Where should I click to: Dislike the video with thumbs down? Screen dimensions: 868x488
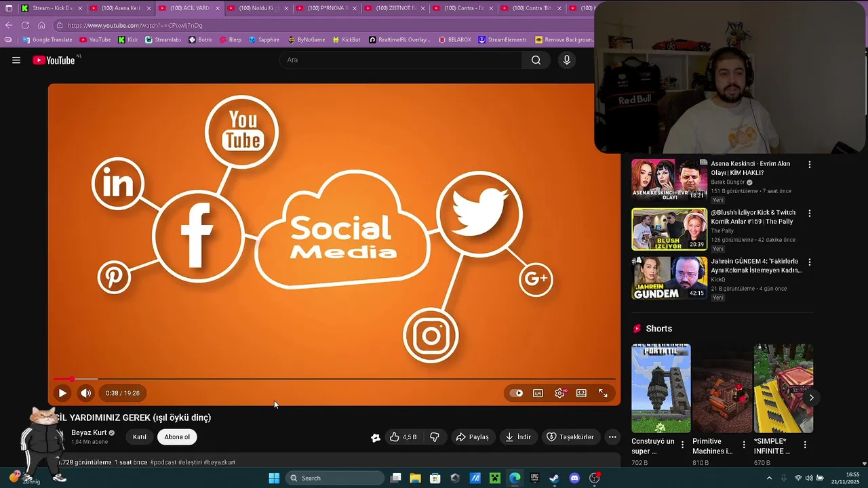coord(435,437)
